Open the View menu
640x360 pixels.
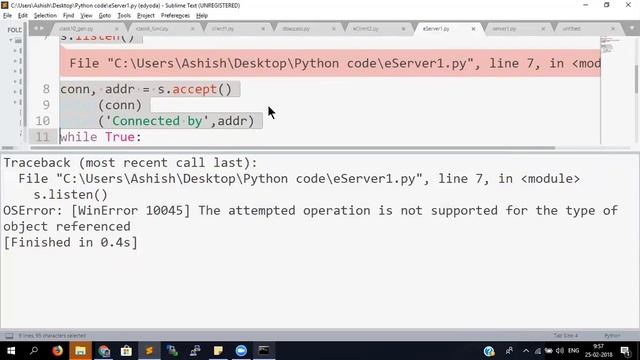(x=86, y=16)
